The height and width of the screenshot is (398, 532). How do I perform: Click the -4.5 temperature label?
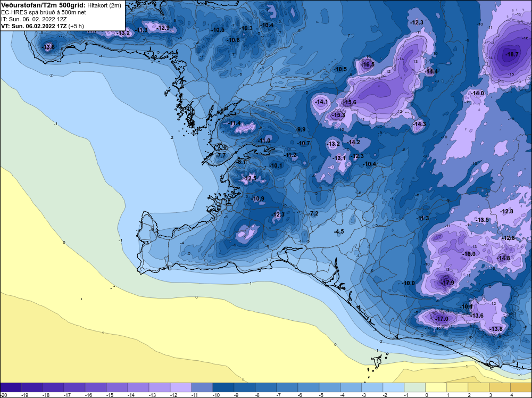pos(339,232)
